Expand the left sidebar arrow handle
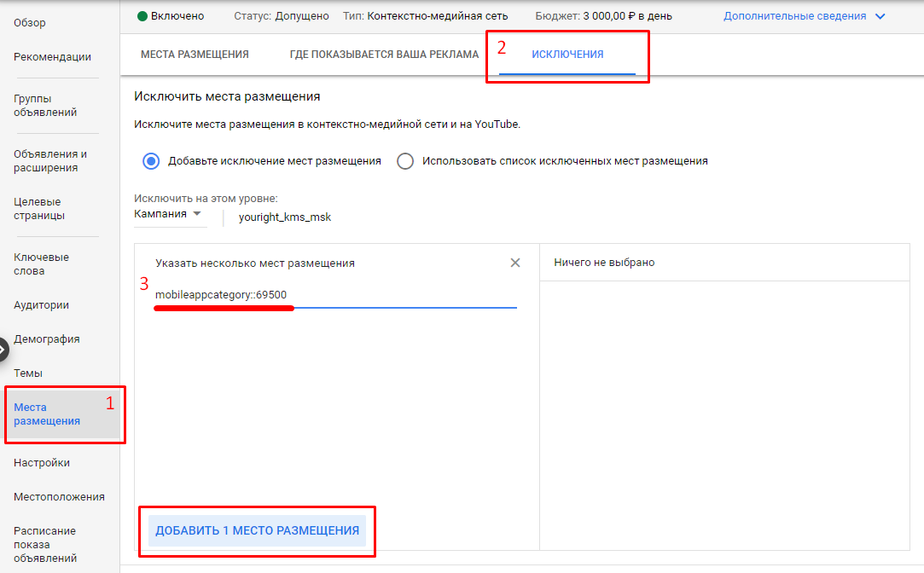The height and width of the screenshot is (573, 924). pyautogui.click(x=3, y=349)
